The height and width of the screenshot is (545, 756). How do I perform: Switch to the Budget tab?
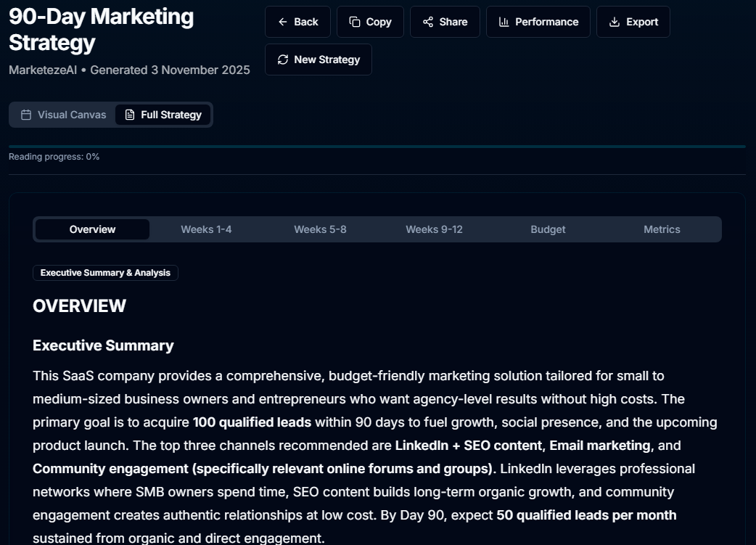548,229
